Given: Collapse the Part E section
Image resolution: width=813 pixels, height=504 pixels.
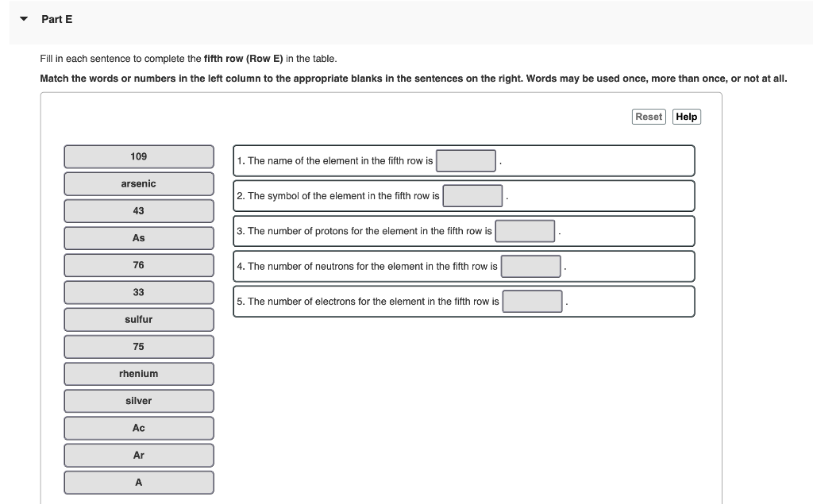Looking at the screenshot, I should coord(22,19).
